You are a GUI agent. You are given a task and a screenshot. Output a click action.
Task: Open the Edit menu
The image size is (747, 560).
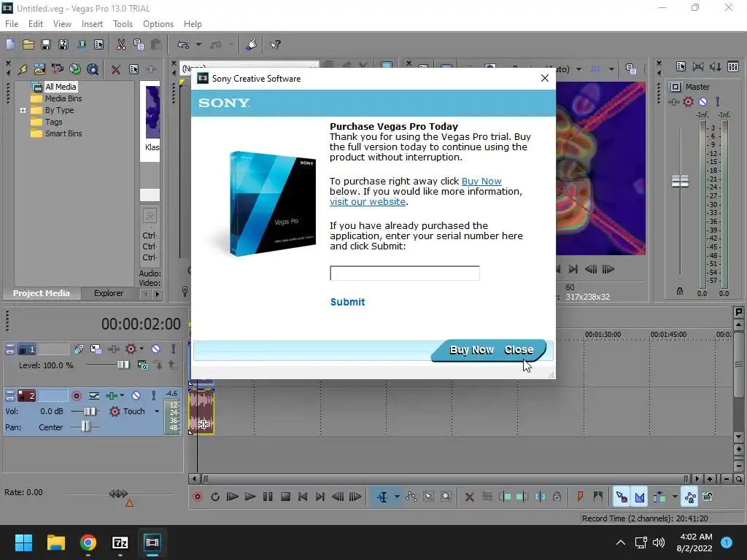(36, 24)
